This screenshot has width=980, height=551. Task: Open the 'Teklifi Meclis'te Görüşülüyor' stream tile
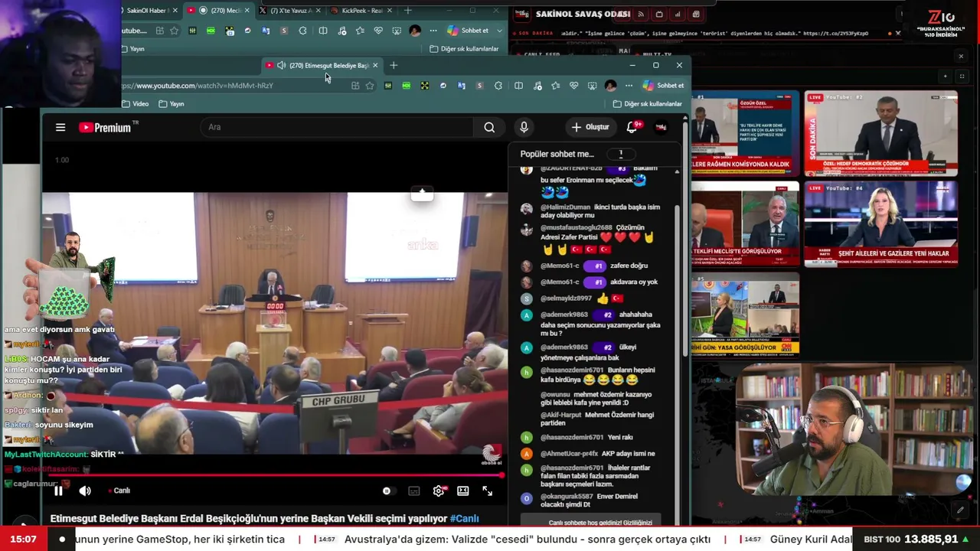point(745,223)
